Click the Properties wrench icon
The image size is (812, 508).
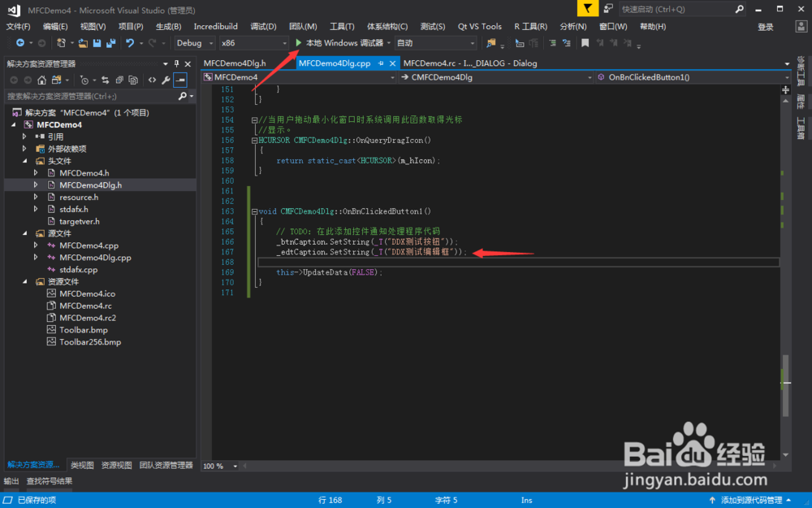[166, 80]
